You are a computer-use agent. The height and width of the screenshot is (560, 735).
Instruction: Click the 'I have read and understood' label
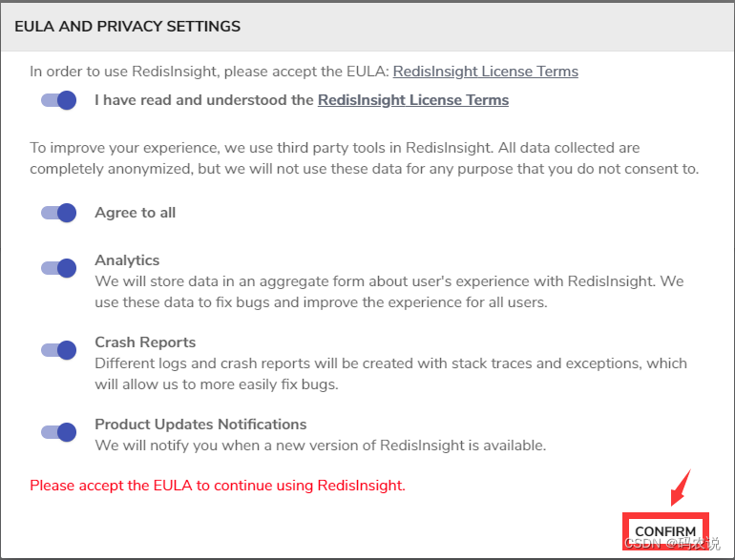pos(204,100)
